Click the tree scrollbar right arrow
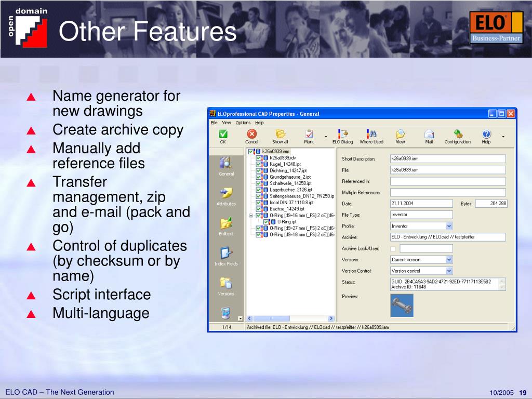 pos(331,318)
